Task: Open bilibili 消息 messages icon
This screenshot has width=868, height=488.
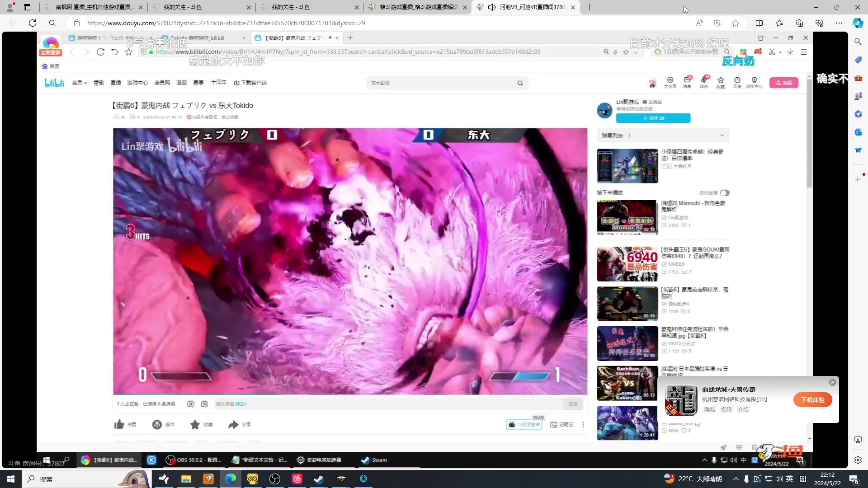Action: tap(687, 82)
